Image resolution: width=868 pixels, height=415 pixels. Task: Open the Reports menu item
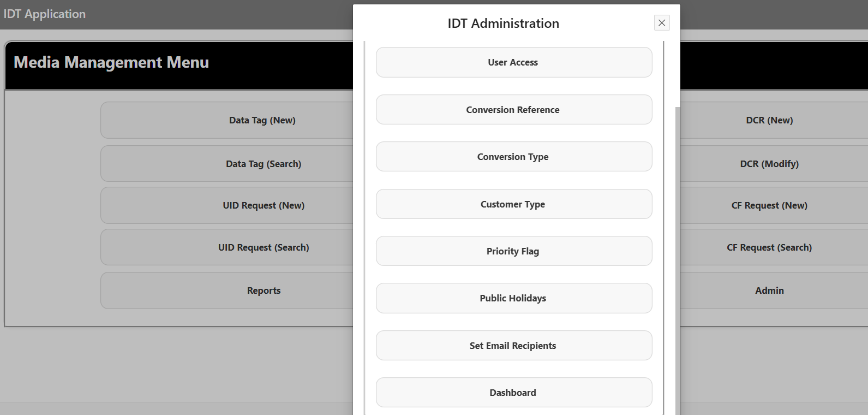point(263,290)
